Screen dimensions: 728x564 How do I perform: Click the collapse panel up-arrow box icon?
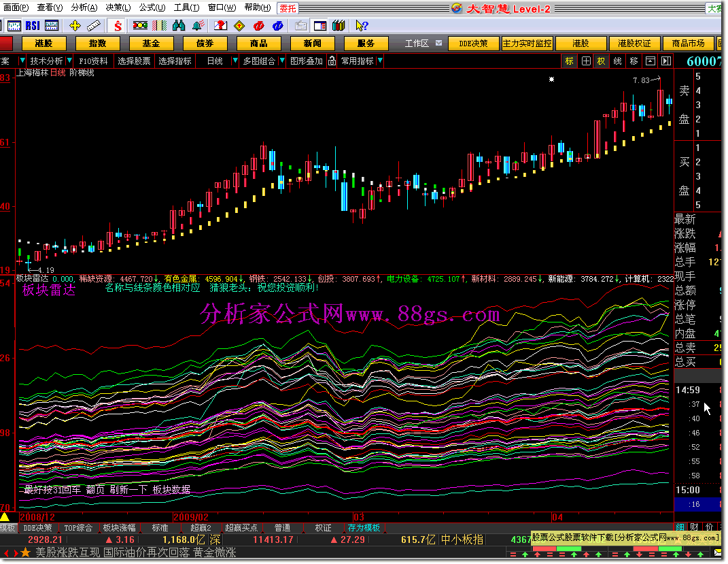651,61
